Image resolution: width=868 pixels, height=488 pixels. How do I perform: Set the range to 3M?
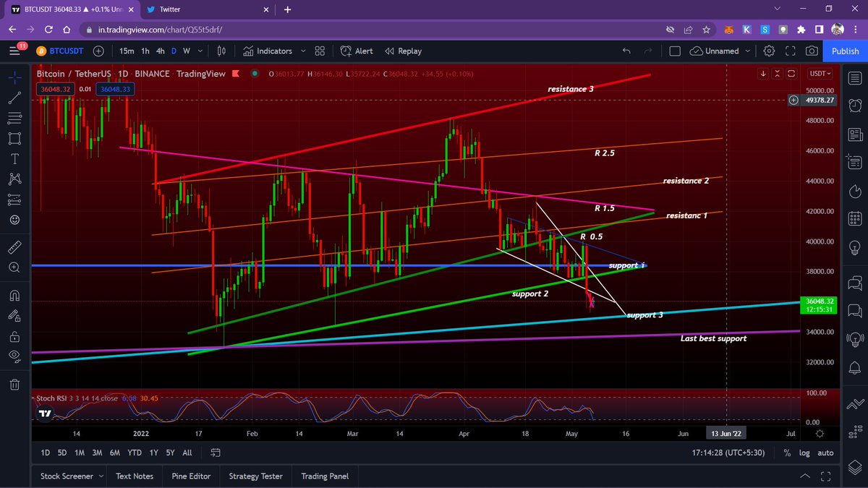97,453
